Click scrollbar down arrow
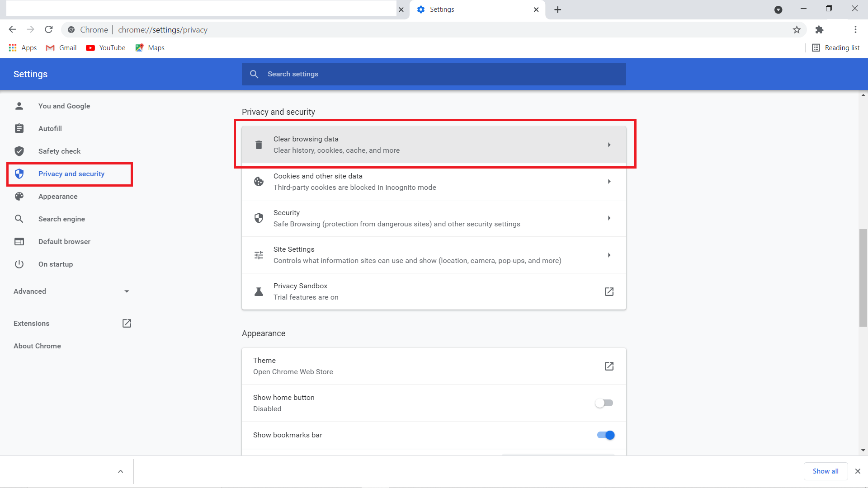Viewport: 868px width, 488px height. click(863, 450)
